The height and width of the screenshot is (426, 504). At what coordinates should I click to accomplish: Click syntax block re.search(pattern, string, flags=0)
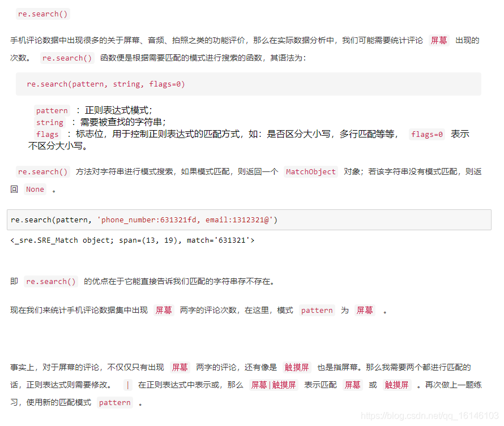[x=249, y=84]
